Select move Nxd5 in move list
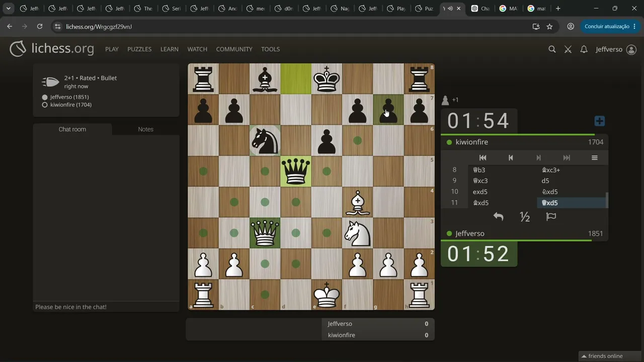644x362 pixels. 571,192
